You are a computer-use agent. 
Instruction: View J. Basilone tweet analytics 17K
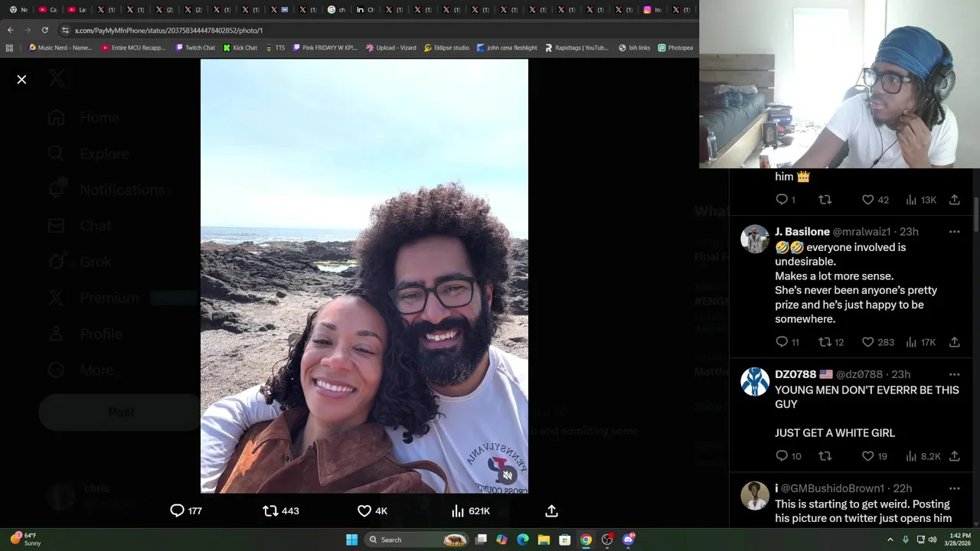pyautogui.click(x=920, y=342)
